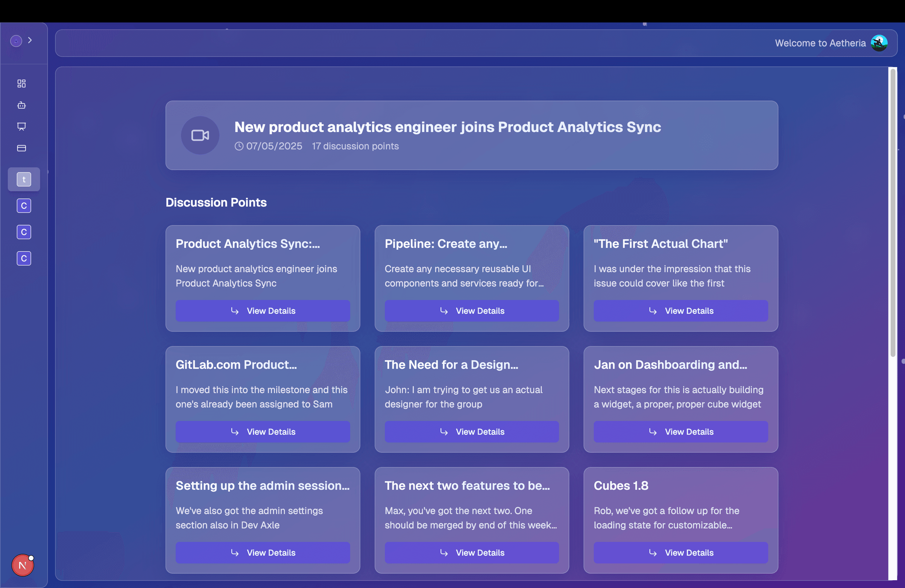Viewport: 905px width, 588px height.
Task: View Details for The First Actual Chart
Action: (680, 311)
